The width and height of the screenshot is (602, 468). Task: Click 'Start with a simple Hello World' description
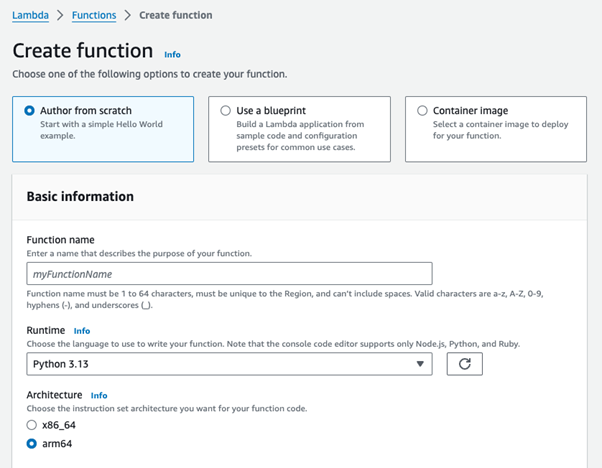pyautogui.click(x=101, y=130)
